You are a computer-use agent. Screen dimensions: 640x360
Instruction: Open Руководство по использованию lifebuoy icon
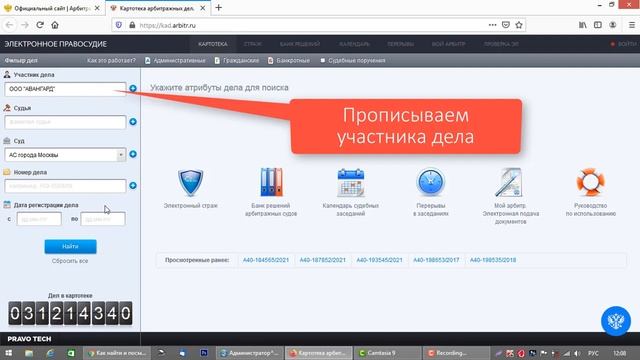coord(590,182)
